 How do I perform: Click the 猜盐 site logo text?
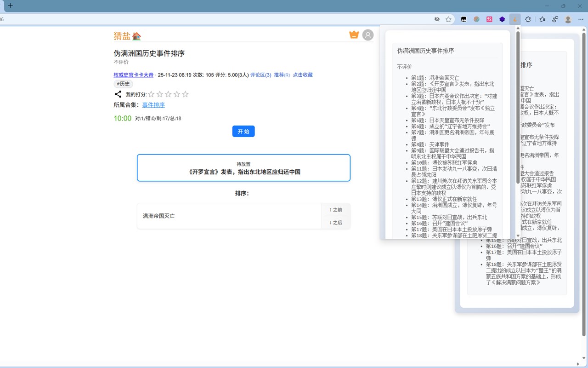(122, 36)
